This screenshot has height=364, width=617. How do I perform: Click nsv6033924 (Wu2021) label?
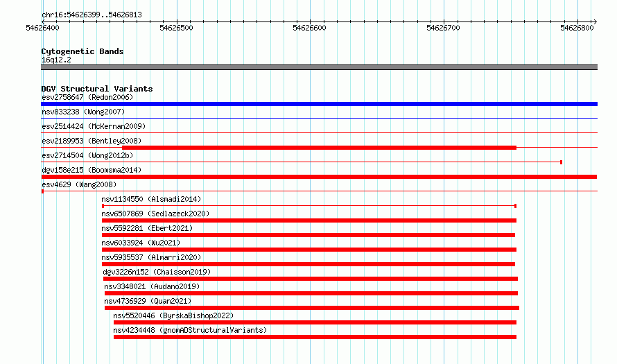[x=141, y=243]
